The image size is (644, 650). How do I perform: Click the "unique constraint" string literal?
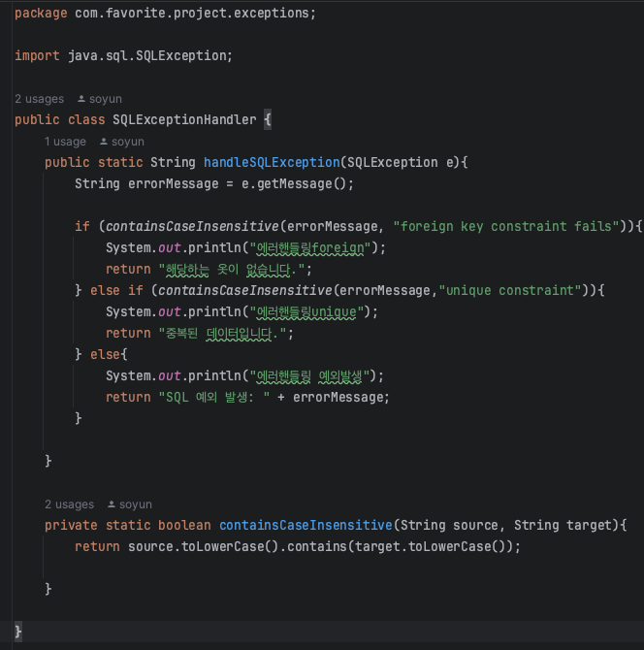pos(510,291)
